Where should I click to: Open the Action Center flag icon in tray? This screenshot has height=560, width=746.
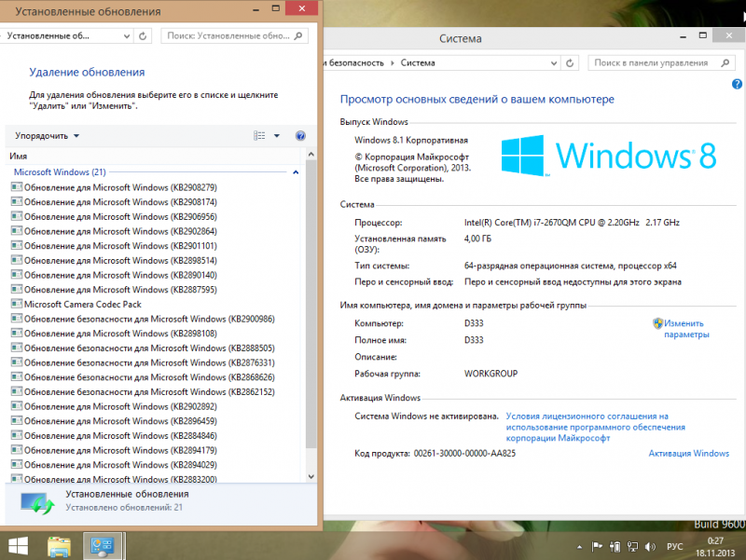tap(597, 547)
